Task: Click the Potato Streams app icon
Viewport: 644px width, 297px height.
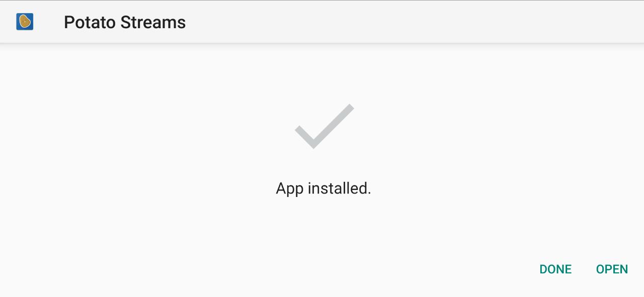Action: point(25,22)
